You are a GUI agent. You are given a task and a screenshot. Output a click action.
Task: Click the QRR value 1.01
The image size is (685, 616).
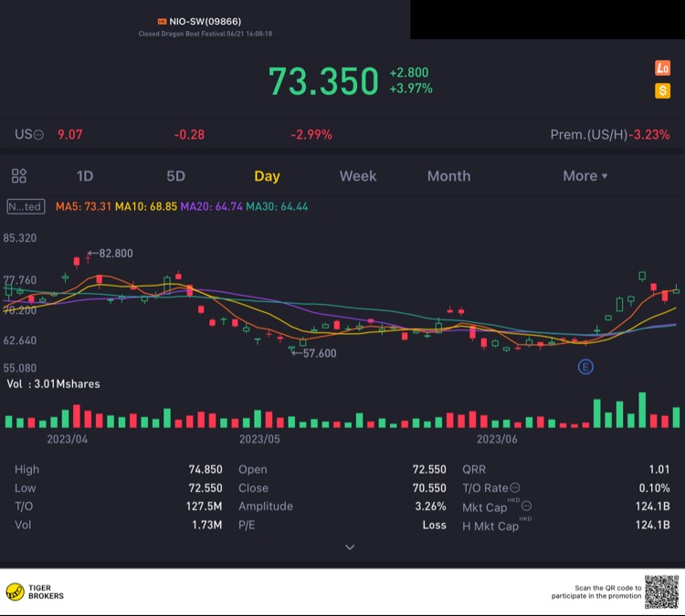(659, 470)
